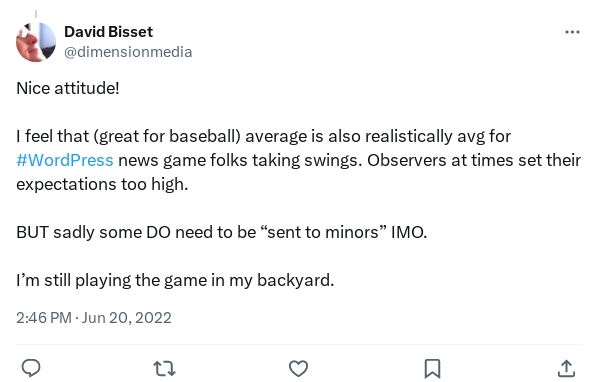Bookmark this tweet

(x=432, y=369)
